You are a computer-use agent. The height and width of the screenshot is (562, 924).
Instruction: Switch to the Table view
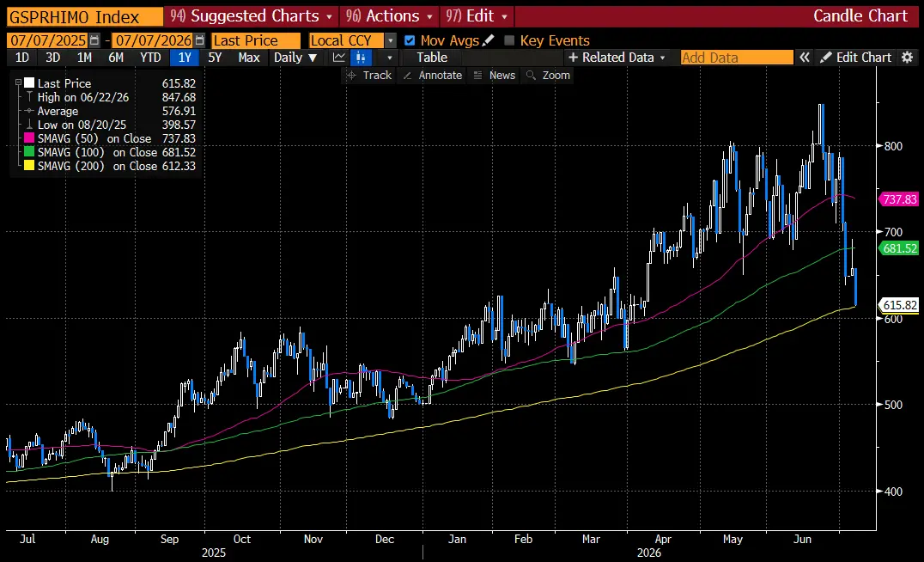[x=432, y=58]
